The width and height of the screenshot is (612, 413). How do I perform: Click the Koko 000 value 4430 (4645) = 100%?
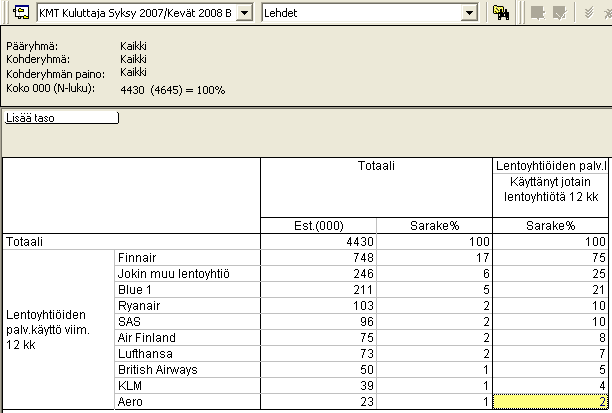point(173,90)
